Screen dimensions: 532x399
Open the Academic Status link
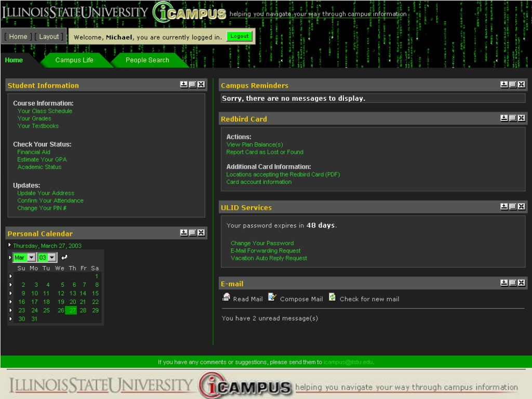[39, 167]
